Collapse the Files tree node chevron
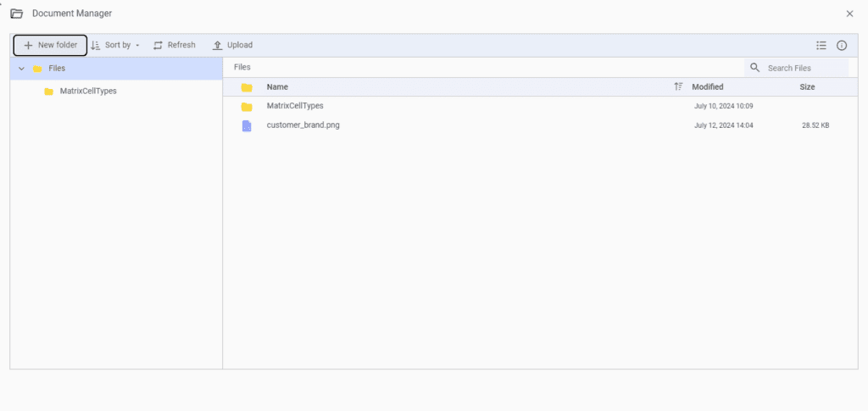Viewport: 868px width, 411px height. [x=21, y=69]
